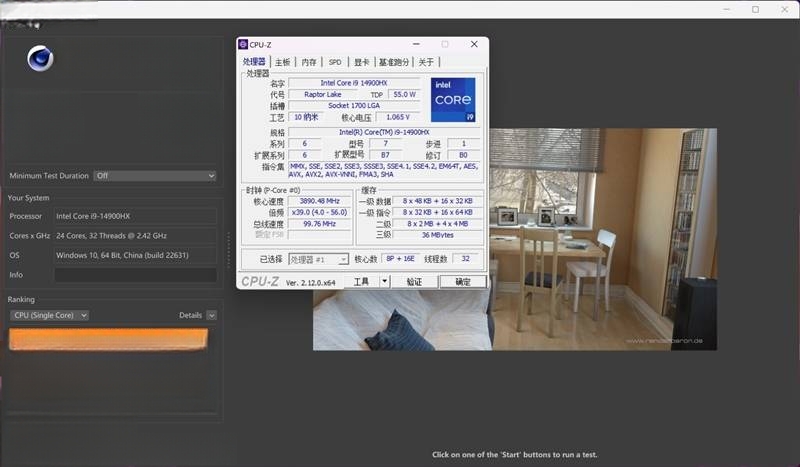Open the 内存 tab in CPU-Z
This screenshot has height=467, width=800.
309,62
